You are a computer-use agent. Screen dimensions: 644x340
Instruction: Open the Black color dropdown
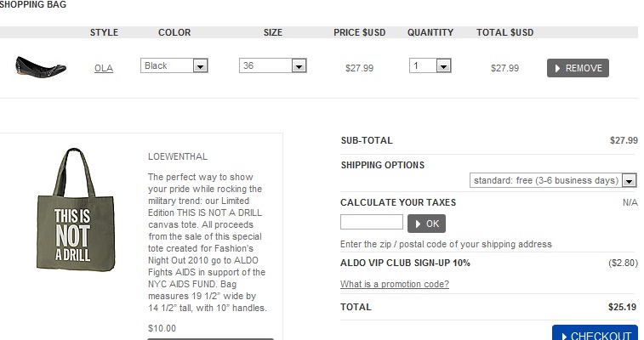coord(174,65)
